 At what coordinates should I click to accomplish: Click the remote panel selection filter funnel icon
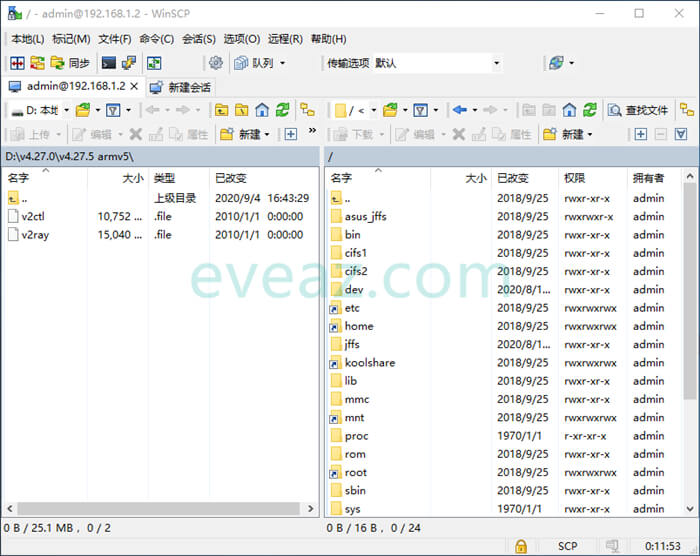[x=681, y=134]
